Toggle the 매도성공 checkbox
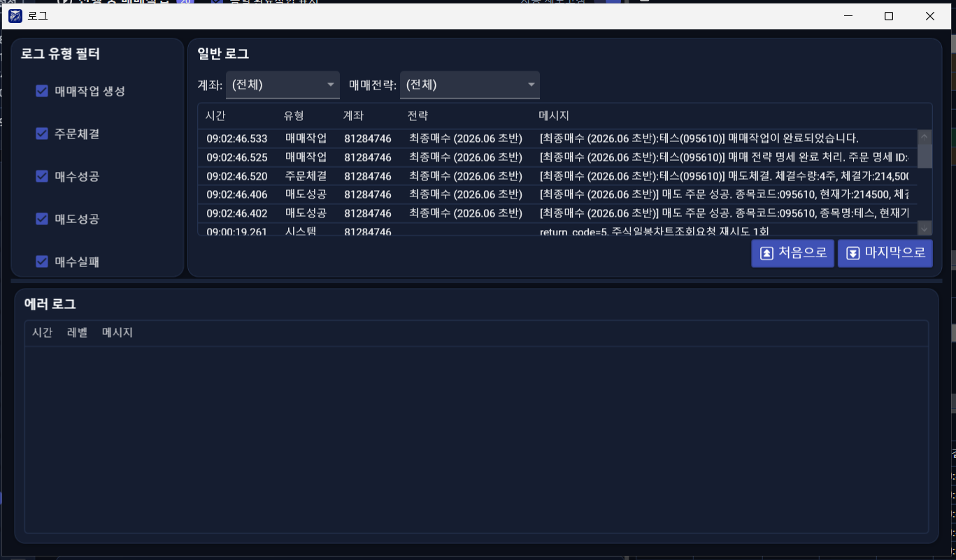The image size is (956, 560). (x=42, y=219)
